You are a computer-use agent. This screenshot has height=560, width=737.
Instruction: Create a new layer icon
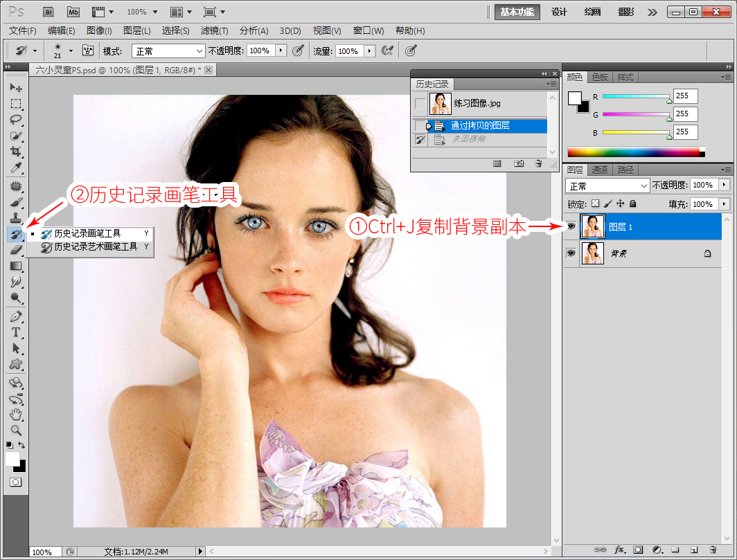(694, 549)
